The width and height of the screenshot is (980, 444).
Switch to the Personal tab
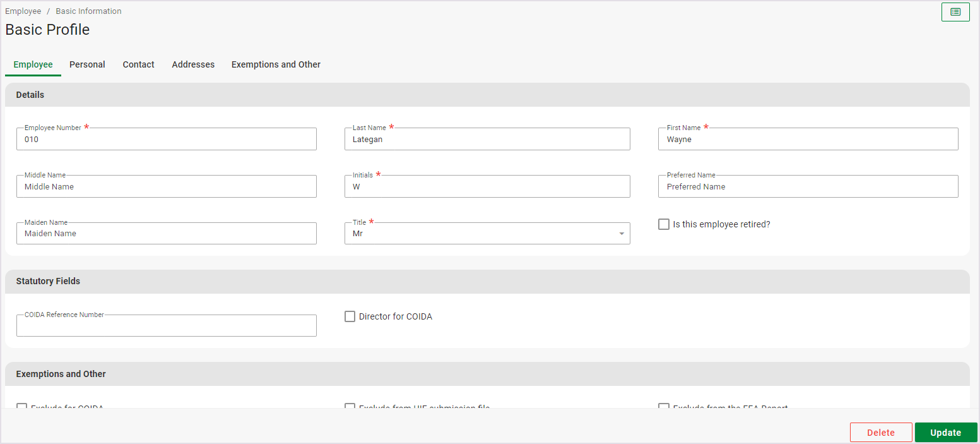coord(87,64)
